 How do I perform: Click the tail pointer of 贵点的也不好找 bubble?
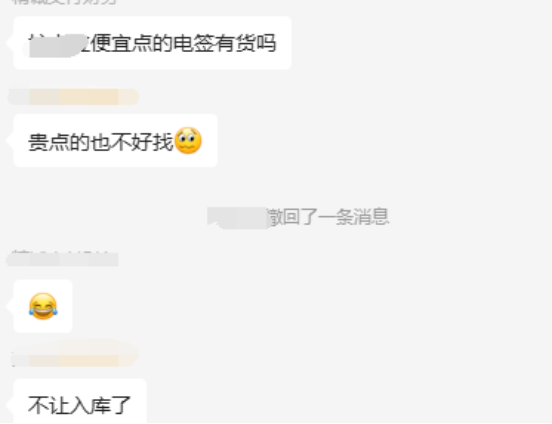pos(10,140)
